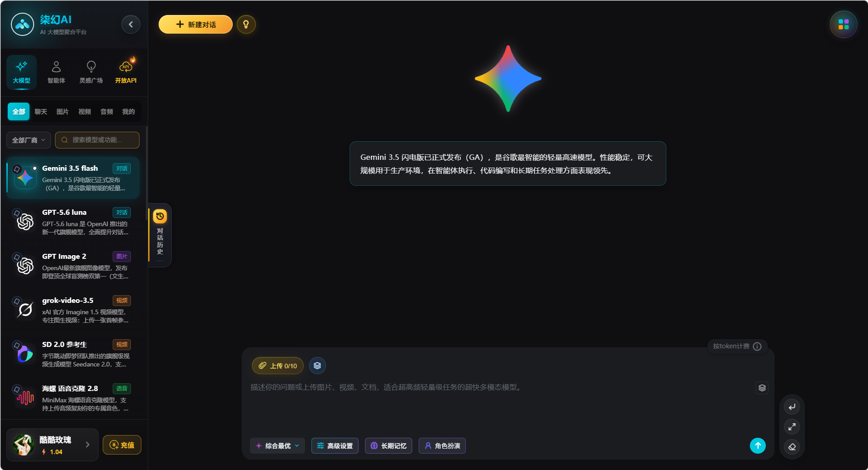Click the Gemini 3.5 description card
Screen dimensions: 868x470
(x=508, y=163)
